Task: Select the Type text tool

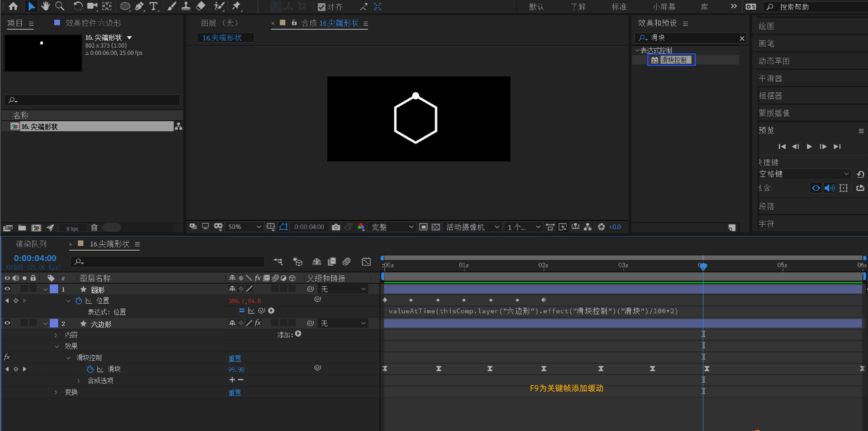Action: (x=154, y=6)
